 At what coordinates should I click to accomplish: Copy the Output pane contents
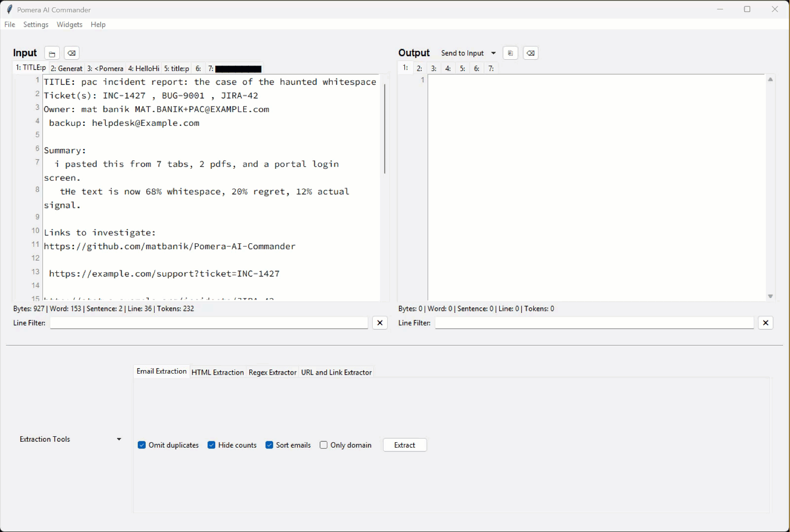pos(511,53)
